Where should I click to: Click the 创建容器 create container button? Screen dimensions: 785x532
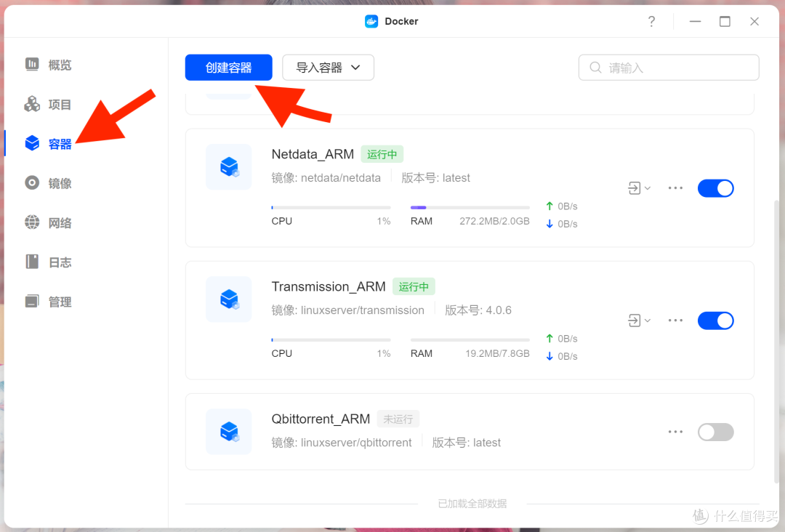click(x=228, y=67)
